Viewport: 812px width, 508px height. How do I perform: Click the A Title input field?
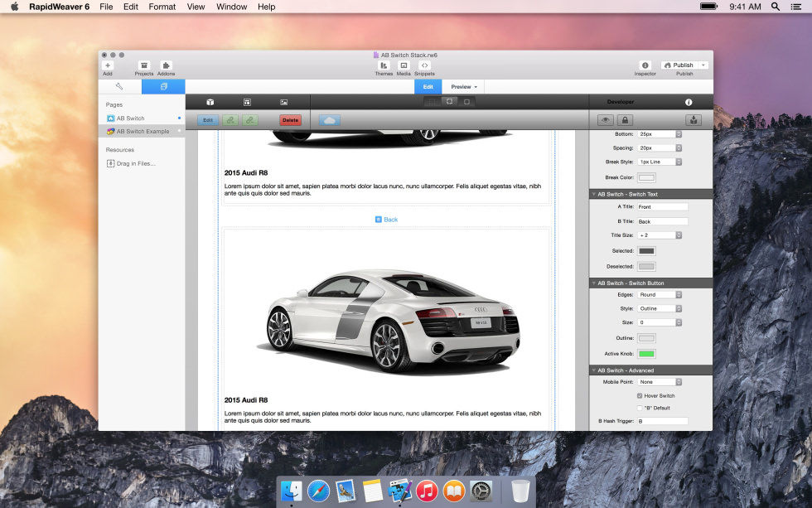(663, 206)
